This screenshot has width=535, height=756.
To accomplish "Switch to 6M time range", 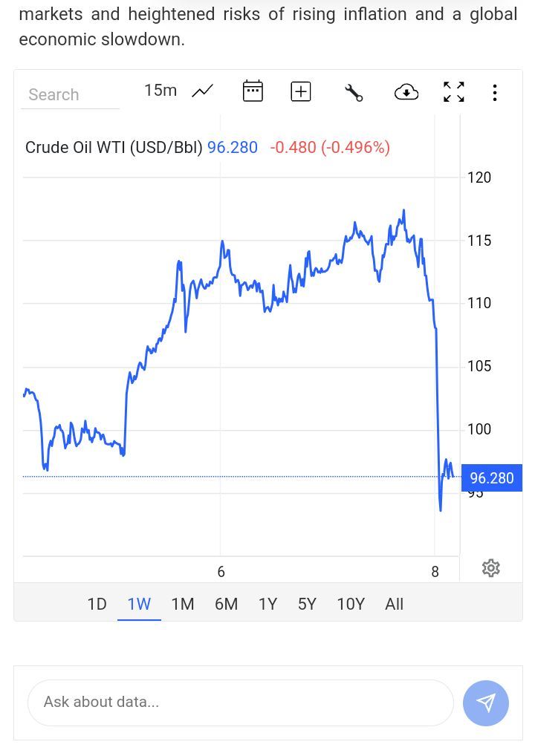I will [226, 604].
